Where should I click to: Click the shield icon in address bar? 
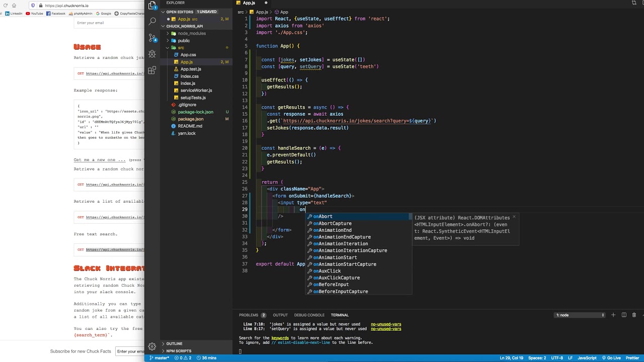click(x=33, y=6)
